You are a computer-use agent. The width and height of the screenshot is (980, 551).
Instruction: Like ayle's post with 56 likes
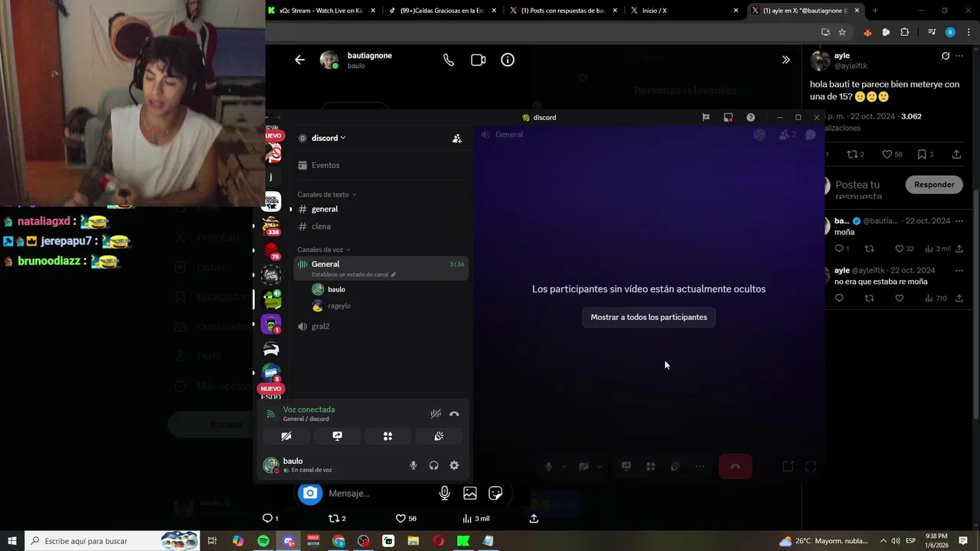[893, 155]
